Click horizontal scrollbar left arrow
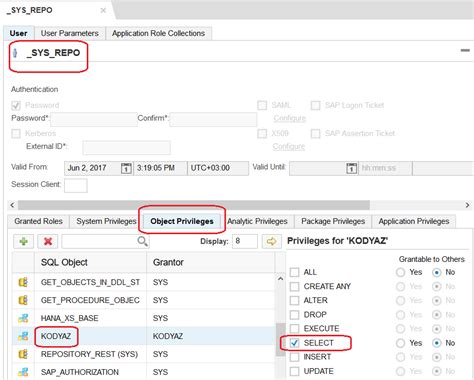The height and width of the screenshot is (380, 474). [x=12, y=205]
